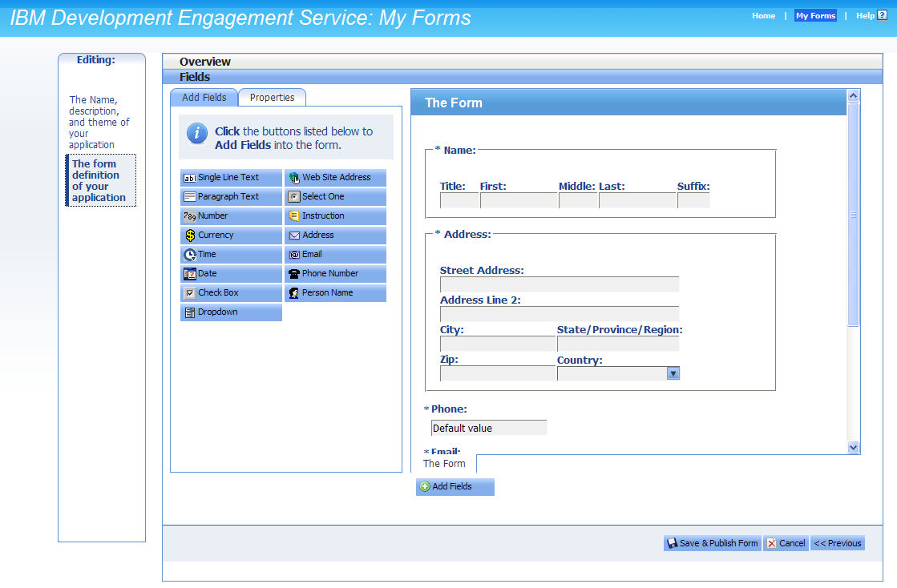This screenshot has width=897, height=588.
Task: Click the Save & Publish disk icon
Action: click(x=673, y=543)
